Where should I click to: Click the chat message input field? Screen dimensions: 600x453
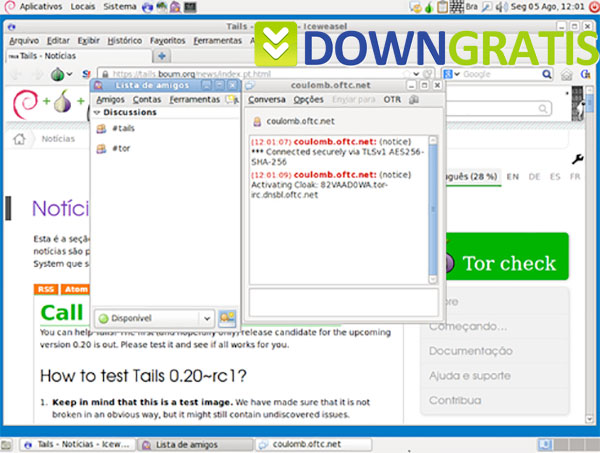coord(342,302)
